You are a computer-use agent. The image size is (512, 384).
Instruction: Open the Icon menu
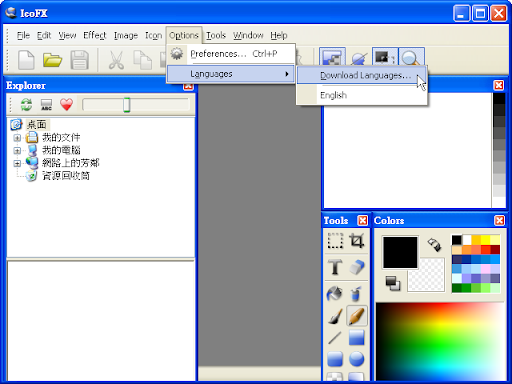coord(153,35)
